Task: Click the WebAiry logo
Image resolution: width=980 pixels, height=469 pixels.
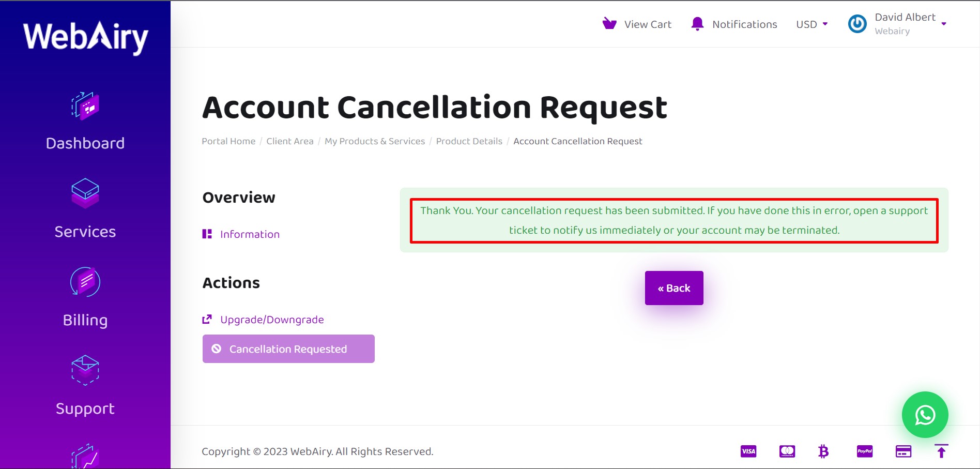Action: pos(86,37)
